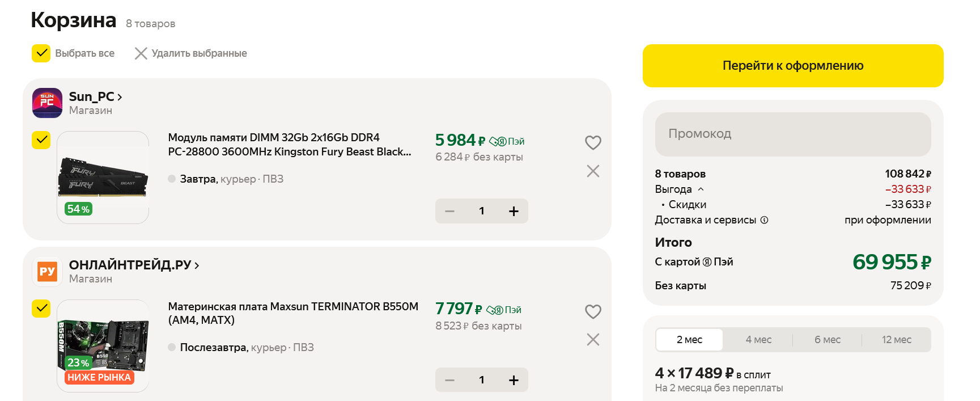
Task: Select the "12 мес" split tab
Action: (x=896, y=340)
